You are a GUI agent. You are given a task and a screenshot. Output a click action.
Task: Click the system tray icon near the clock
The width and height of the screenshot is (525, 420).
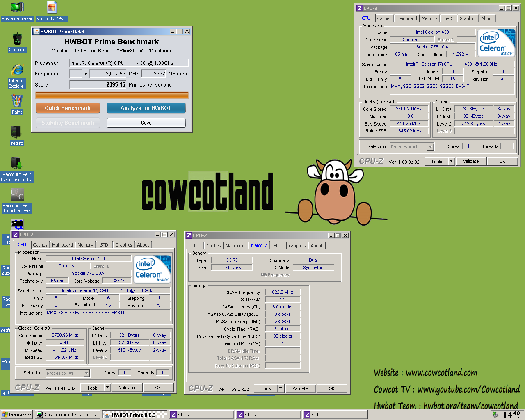tap(495, 415)
